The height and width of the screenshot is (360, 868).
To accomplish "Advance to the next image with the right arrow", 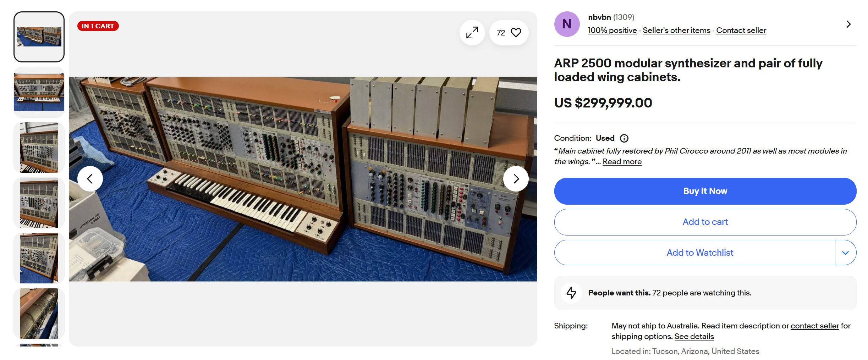I will (x=516, y=179).
